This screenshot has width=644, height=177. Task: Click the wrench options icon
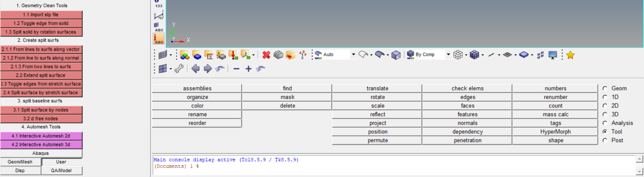pos(179,69)
